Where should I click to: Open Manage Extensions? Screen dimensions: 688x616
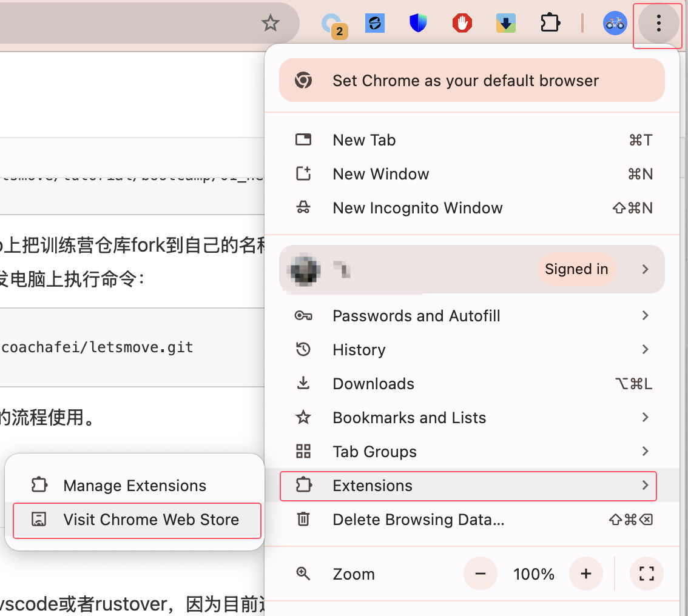pyautogui.click(x=135, y=486)
